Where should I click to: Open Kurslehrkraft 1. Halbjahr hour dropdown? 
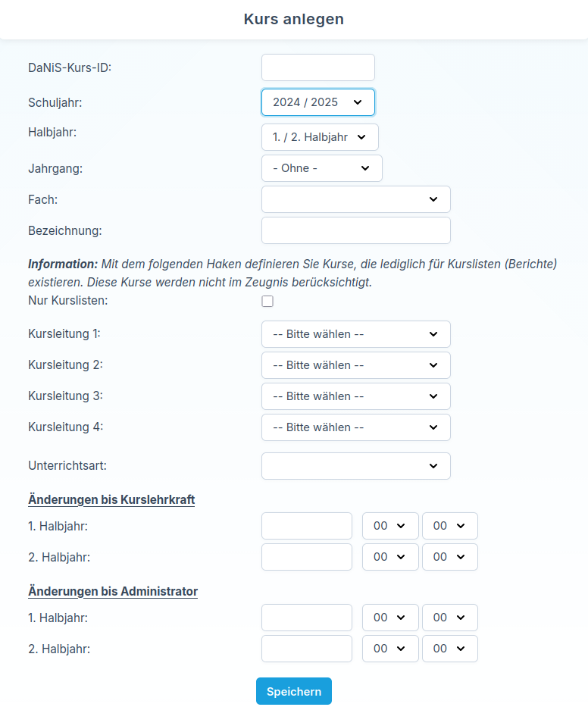coord(390,526)
